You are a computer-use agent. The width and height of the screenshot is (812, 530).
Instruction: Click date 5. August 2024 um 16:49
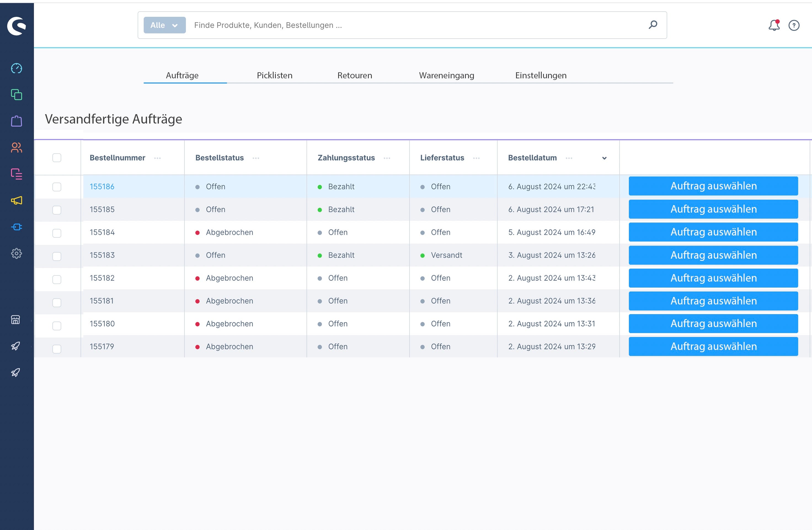pos(552,232)
